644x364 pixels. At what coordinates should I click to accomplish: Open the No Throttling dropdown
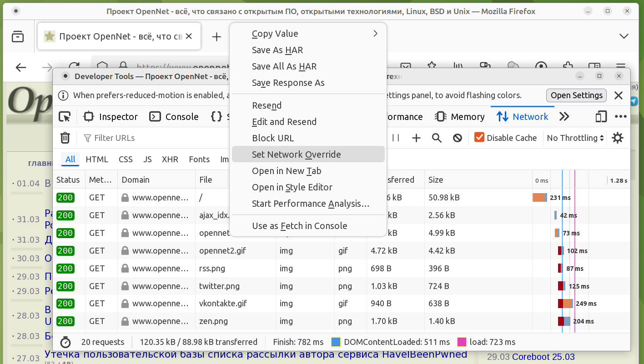(575, 138)
